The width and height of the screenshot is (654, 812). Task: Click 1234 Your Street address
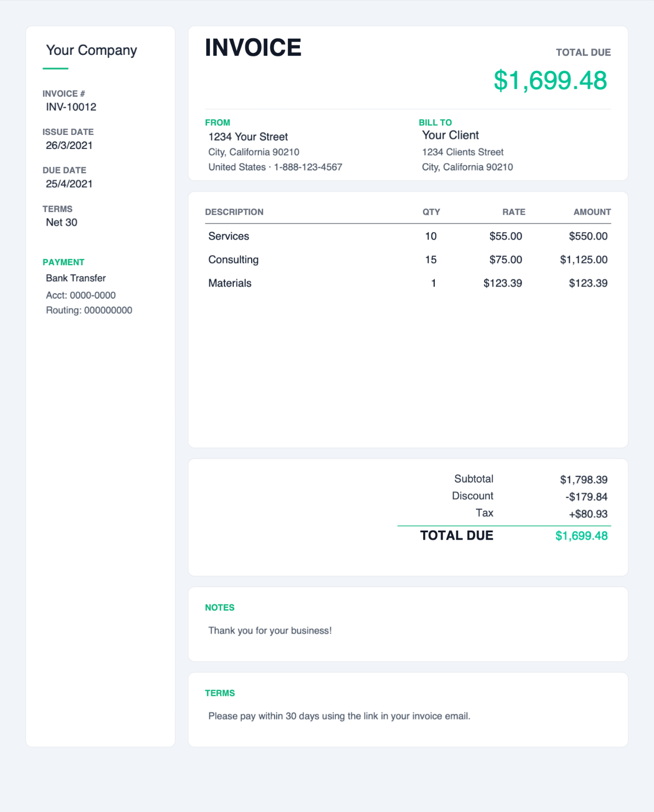pyautogui.click(x=248, y=137)
